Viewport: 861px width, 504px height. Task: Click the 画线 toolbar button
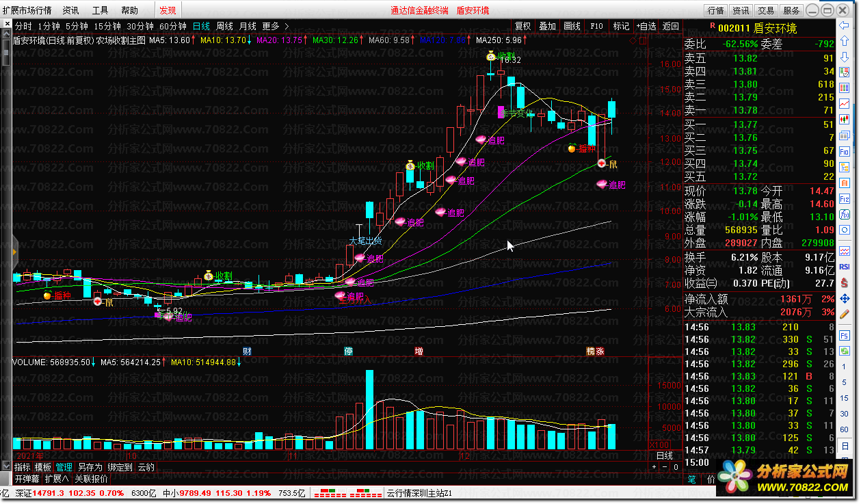572,26
